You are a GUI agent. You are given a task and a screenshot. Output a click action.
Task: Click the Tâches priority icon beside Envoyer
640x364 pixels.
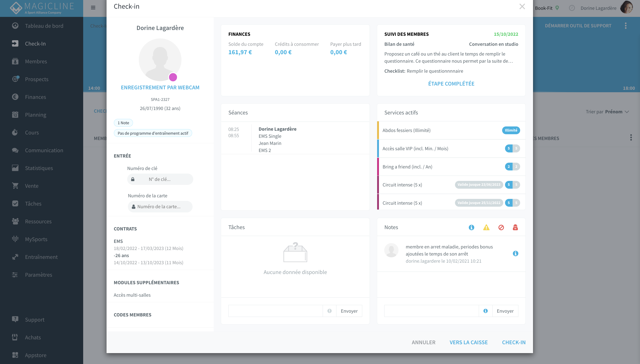[x=329, y=311]
